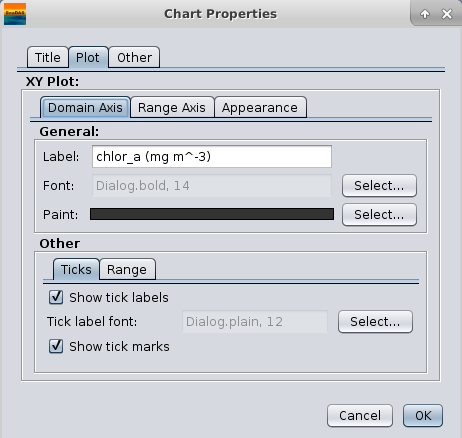The height and width of the screenshot is (438, 462).
Task: Click the Cancel button
Action: (360, 416)
